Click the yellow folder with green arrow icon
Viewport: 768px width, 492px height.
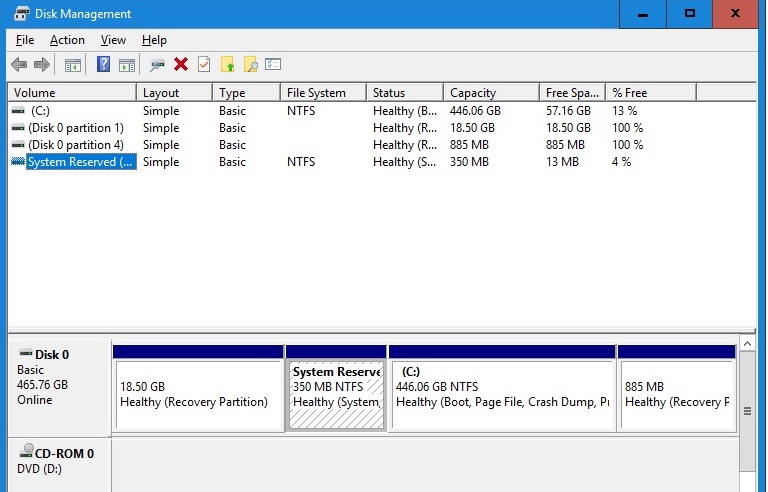tap(228, 64)
